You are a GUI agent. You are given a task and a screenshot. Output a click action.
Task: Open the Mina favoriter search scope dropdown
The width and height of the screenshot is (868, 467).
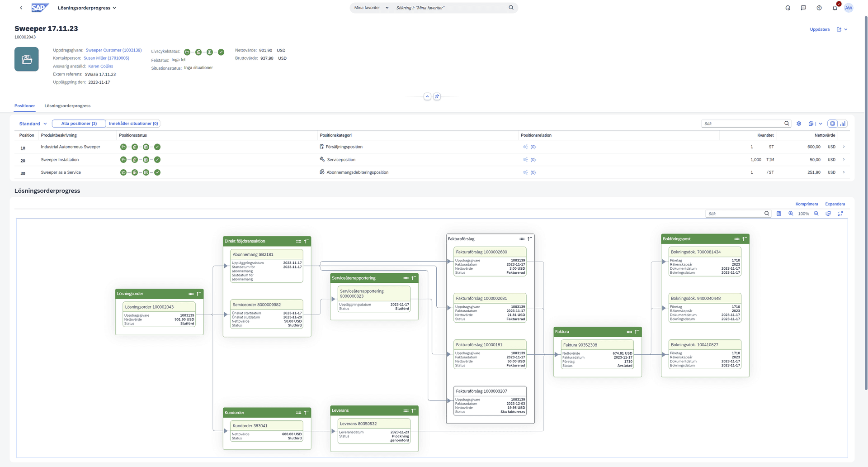387,8
